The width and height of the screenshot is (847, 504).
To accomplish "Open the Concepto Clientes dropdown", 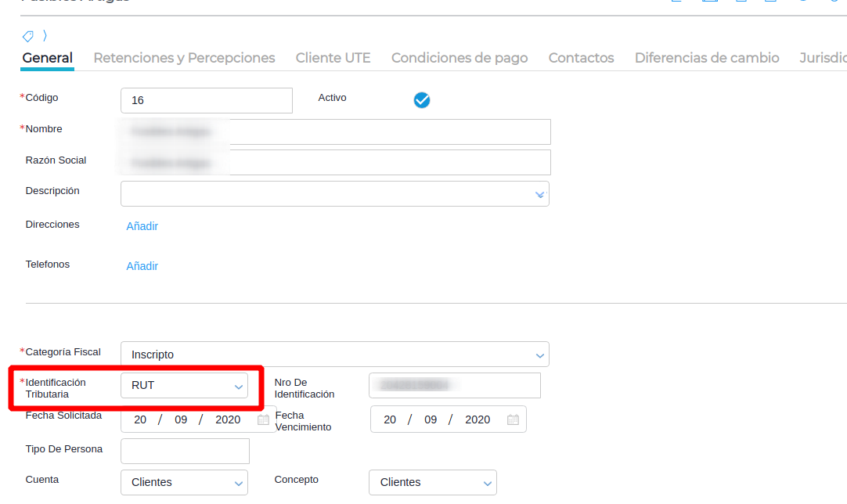I will click(433, 482).
